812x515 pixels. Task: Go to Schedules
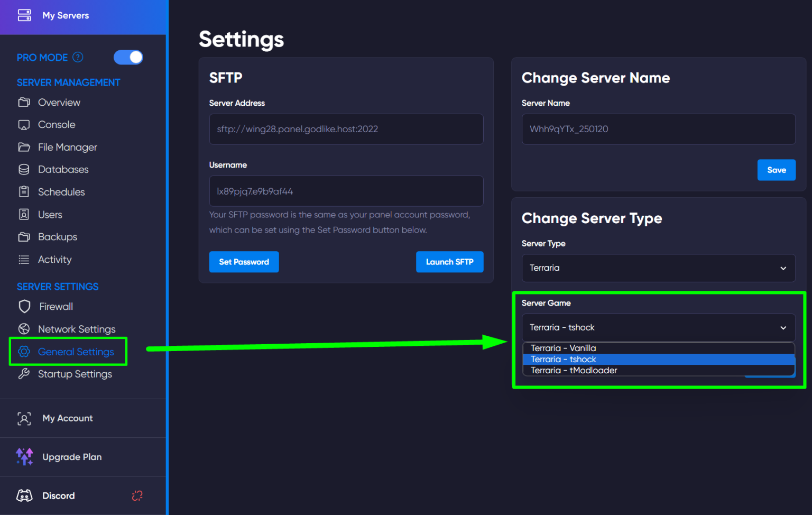coord(61,192)
